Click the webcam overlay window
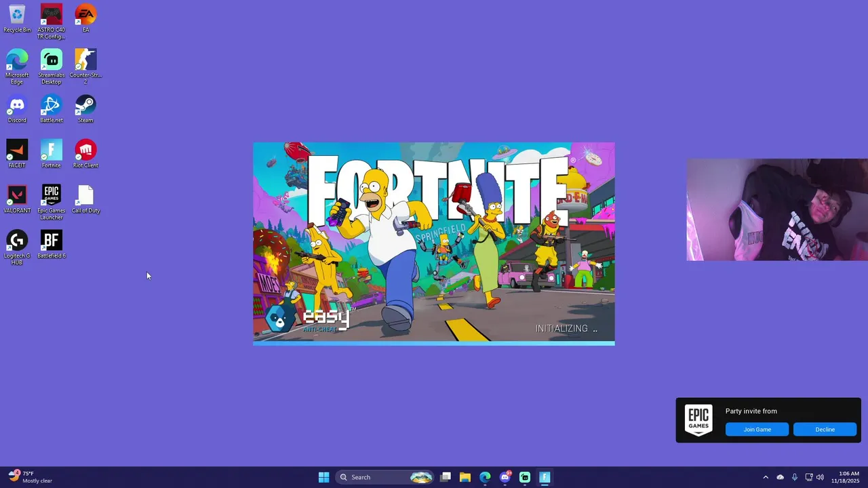 (777, 209)
